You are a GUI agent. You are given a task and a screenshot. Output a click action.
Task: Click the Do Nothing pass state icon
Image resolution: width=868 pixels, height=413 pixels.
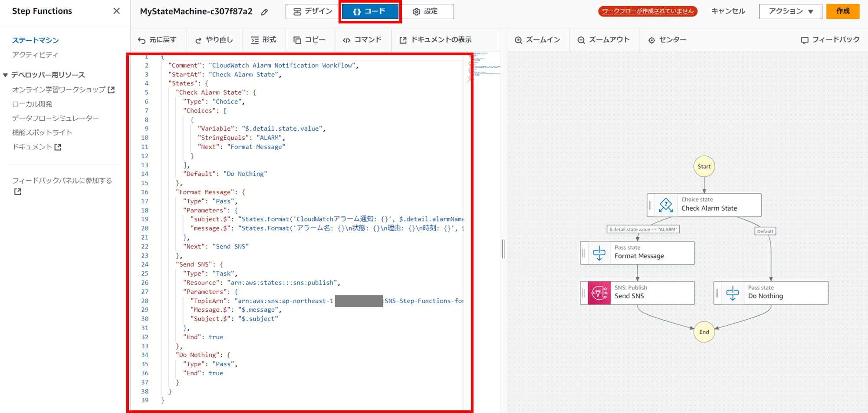click(733, 293)
